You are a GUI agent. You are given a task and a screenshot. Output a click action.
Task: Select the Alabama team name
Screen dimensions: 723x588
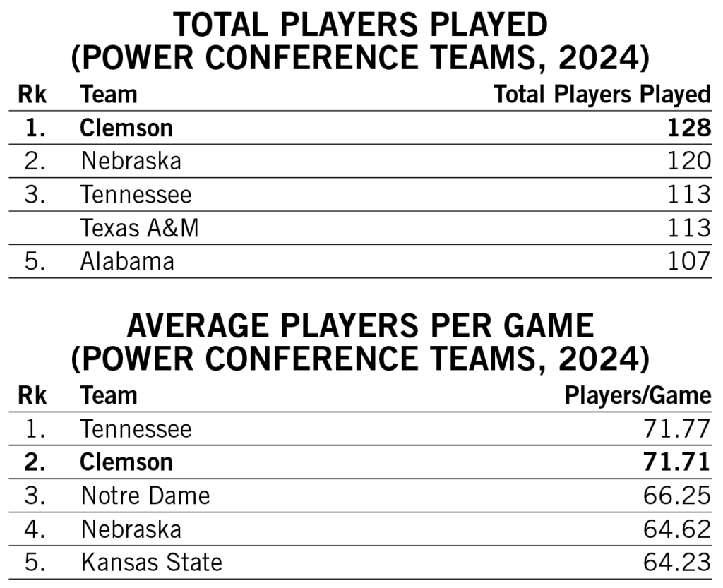coord(128,261)
